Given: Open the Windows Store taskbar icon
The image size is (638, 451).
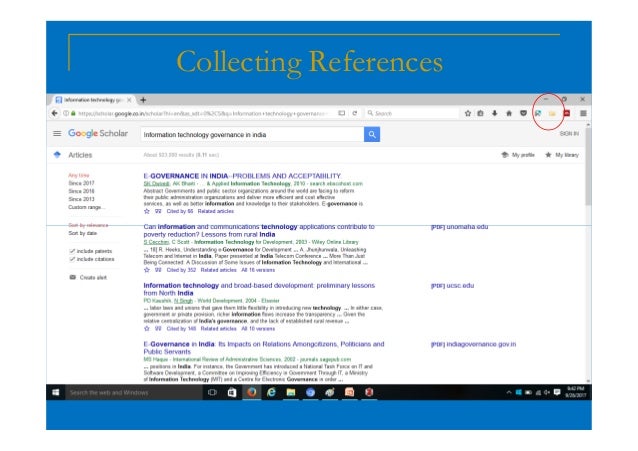Looking at the screenshot, I should (232, 392).
